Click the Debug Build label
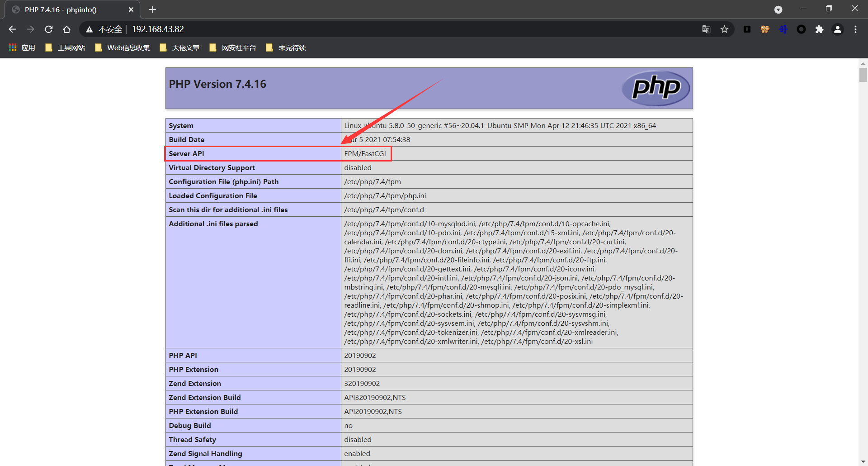 coord(190,426)
